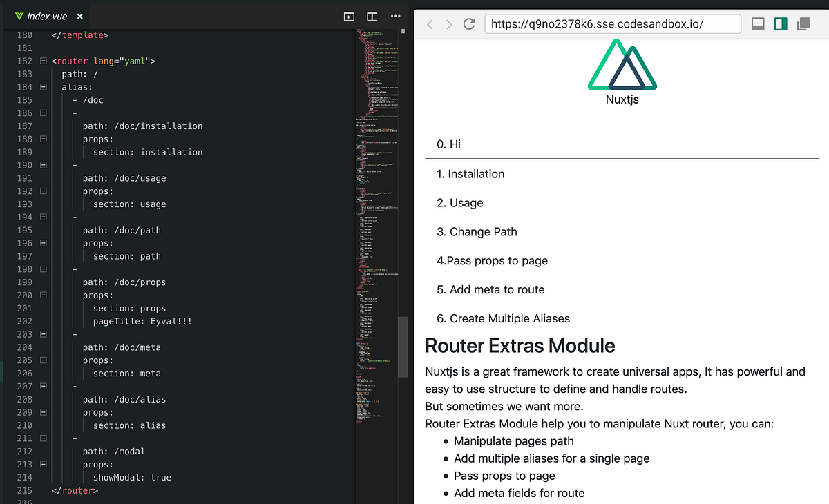The image size is (829, 504).
Task: Open the preview window popout icon
Action: coord(349,15)
